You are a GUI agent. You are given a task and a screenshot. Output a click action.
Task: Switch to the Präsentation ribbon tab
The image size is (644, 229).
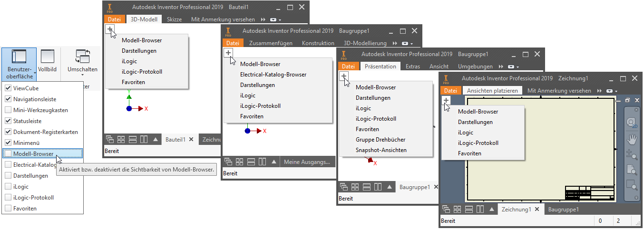[x=381, y=67]
